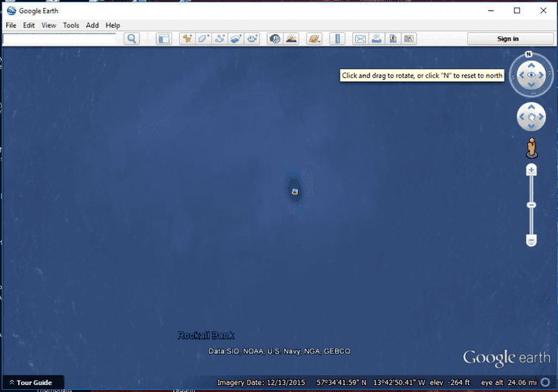Open the View menu
This screenshot has width=558, height=392.
49,25
